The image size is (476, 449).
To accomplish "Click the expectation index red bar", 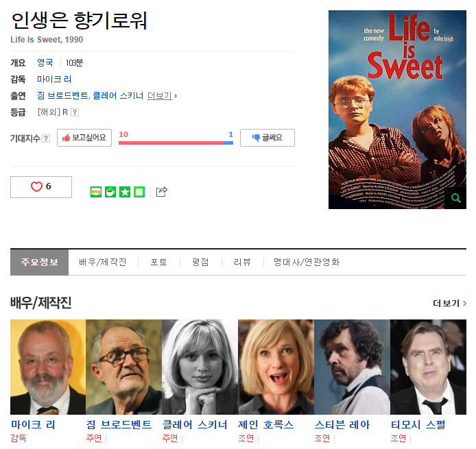I will click(171, 143).
